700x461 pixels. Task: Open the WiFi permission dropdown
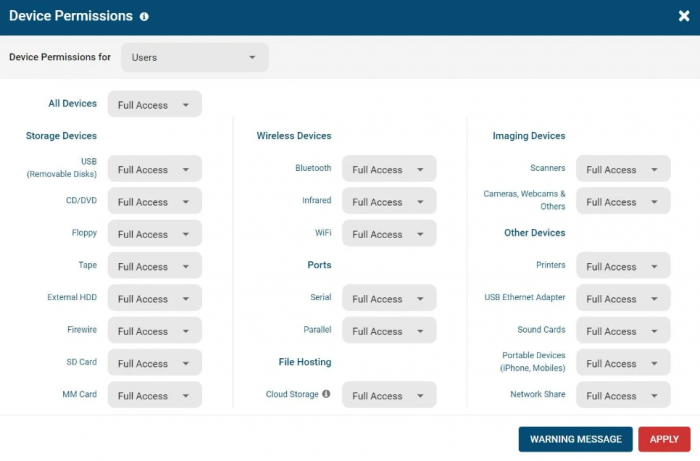[389, 234]
